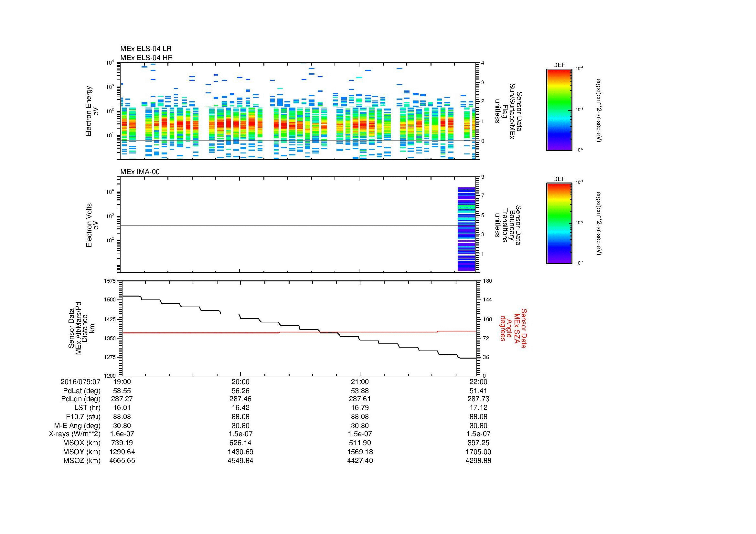The image size is (756, 534).
Task: Click the 'F10.7 (sfu)' row label
Action: [x=83, y=417]
